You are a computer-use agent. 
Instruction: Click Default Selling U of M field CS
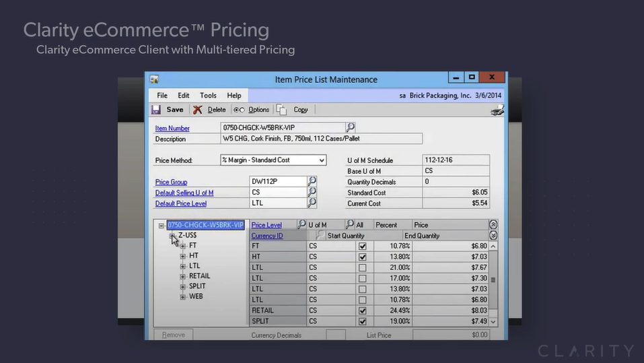(x=278, y=192)
